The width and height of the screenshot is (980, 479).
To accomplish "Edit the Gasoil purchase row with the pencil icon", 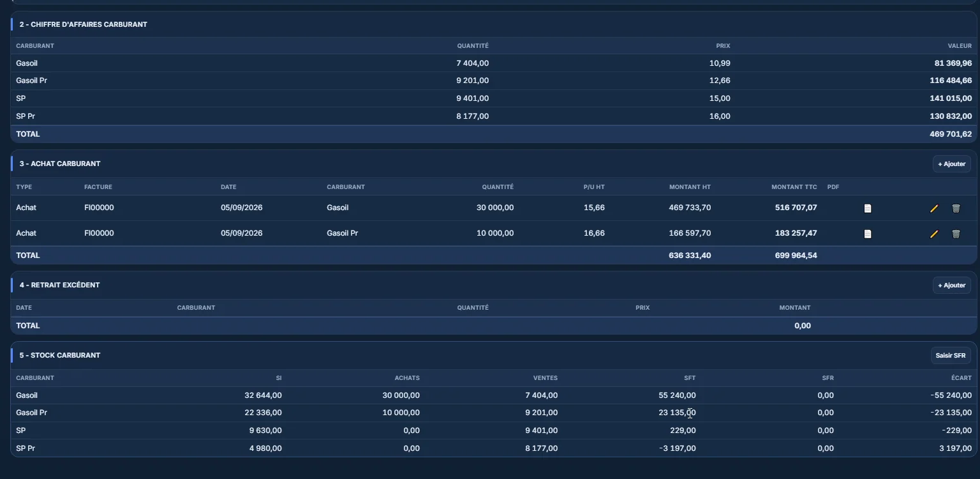I will click(934, 208).
